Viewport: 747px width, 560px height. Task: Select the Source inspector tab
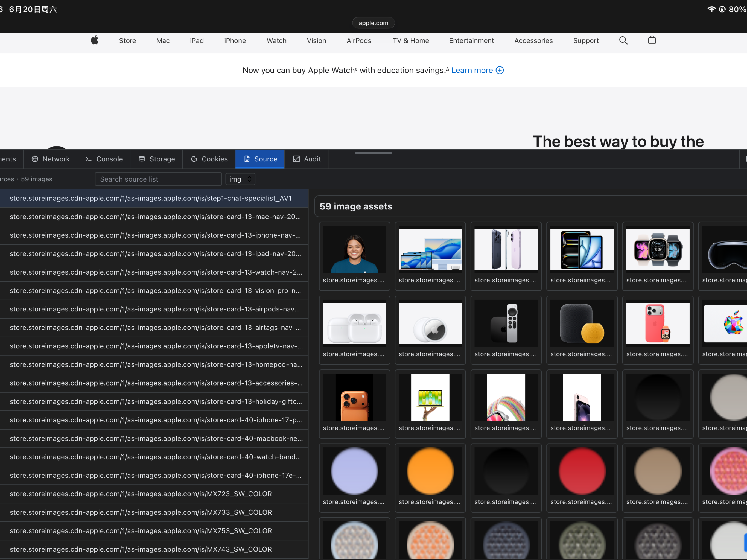[x=260, y=159]
